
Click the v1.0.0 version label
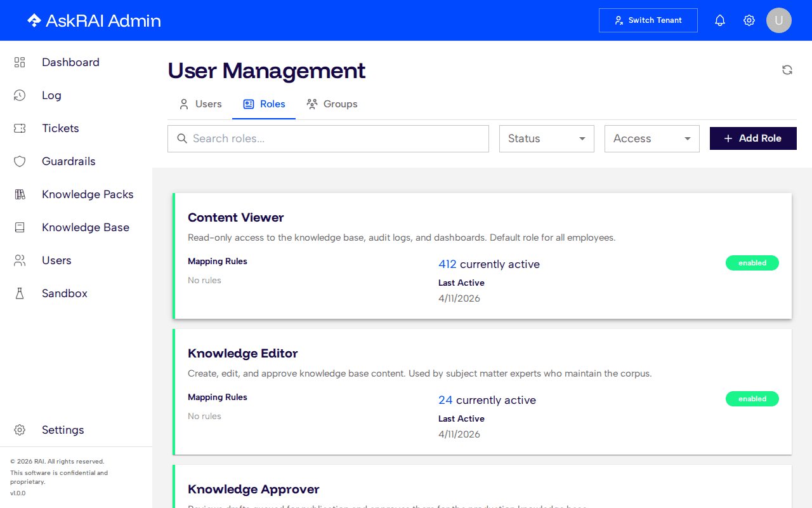click(x=18, y=493)
